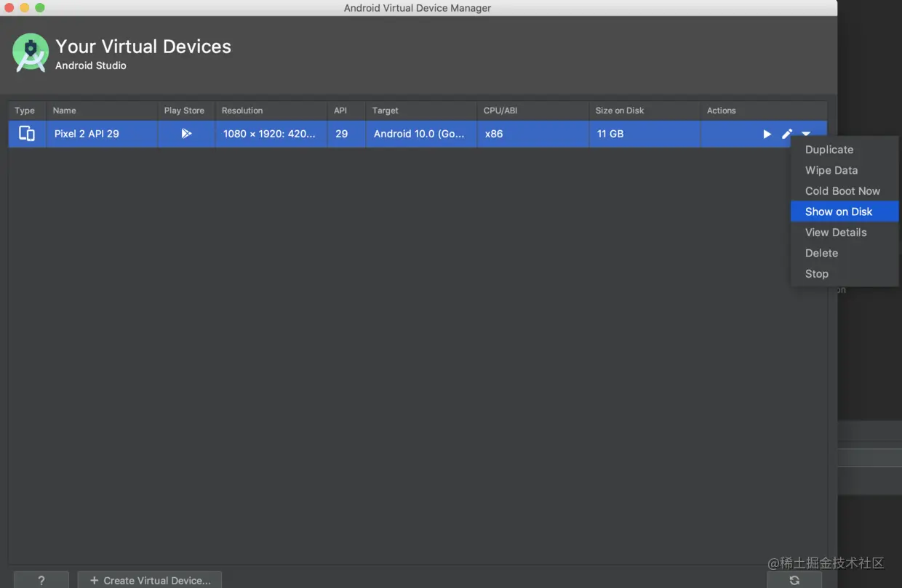Select Show on Disk
The height and width of the screenshot is (588, 902).
pyautogui.click(x=844, y=212)
